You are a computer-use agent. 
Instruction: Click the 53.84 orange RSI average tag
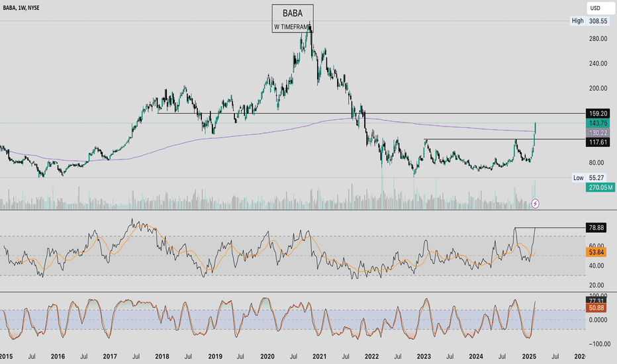[x=596, y=252]
